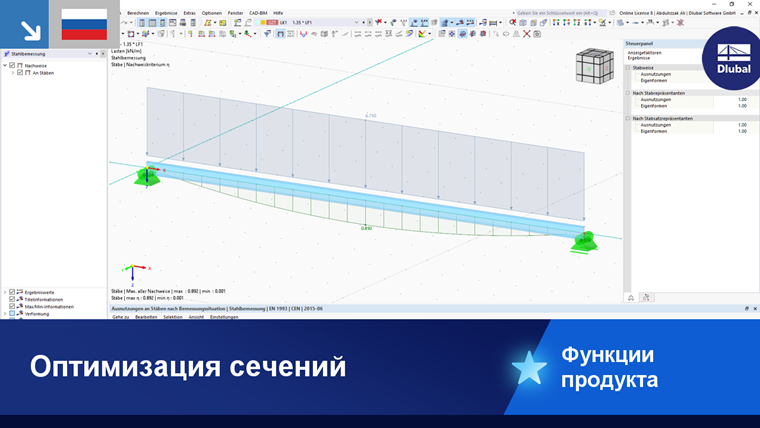
Task: Select the Nach Stabrepräsentanten radio option
Action: 628,93
